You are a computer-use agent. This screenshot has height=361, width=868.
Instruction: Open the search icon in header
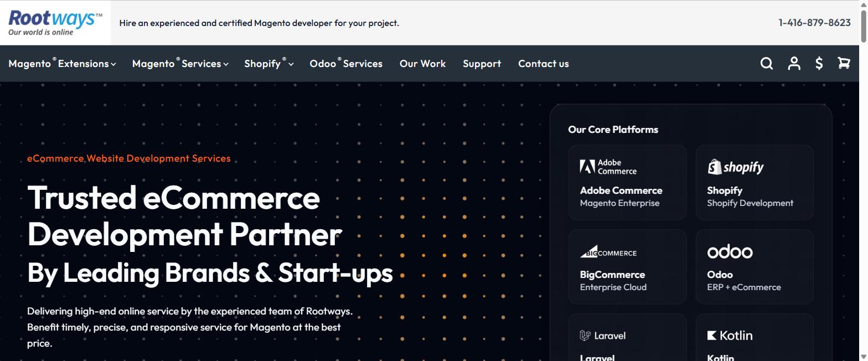click(767, 64)
